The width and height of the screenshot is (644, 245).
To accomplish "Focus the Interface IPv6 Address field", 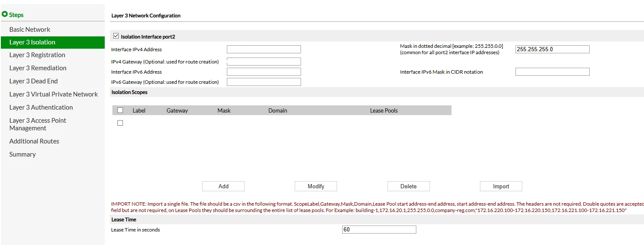I will pos(264,72).
